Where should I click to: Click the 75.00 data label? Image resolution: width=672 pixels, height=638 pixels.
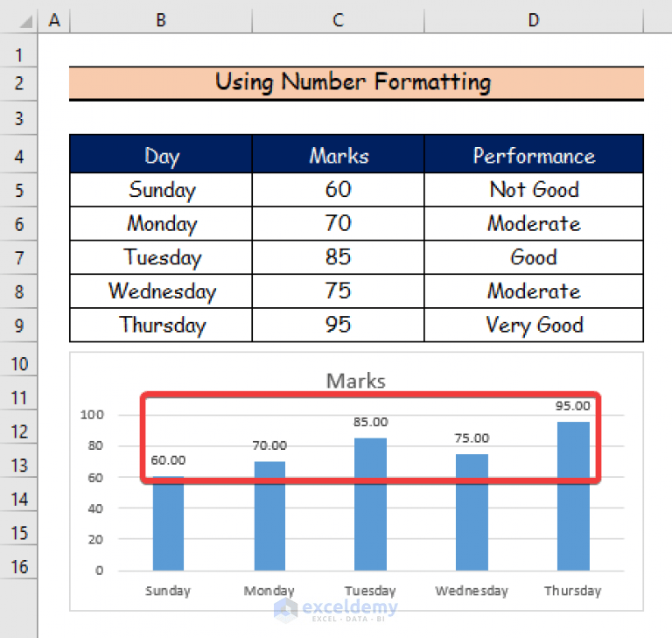coord(472,438)
